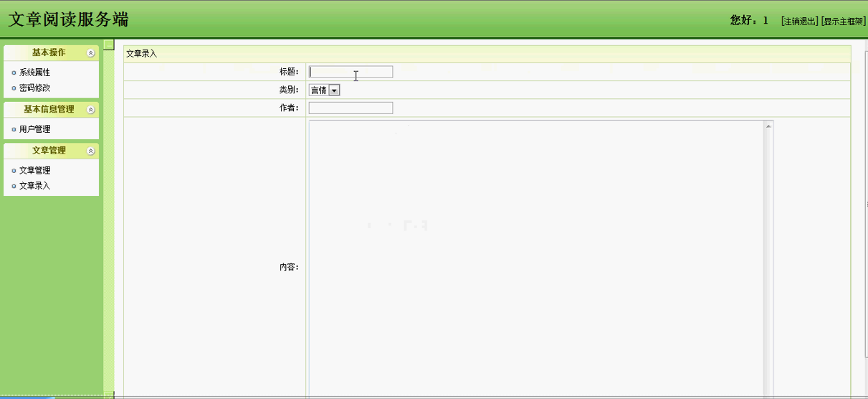Screen dimensions: 868x399
Task: Open 密码修改 in the sidebar
Action: pyautogui.click(x=34, y=88)
